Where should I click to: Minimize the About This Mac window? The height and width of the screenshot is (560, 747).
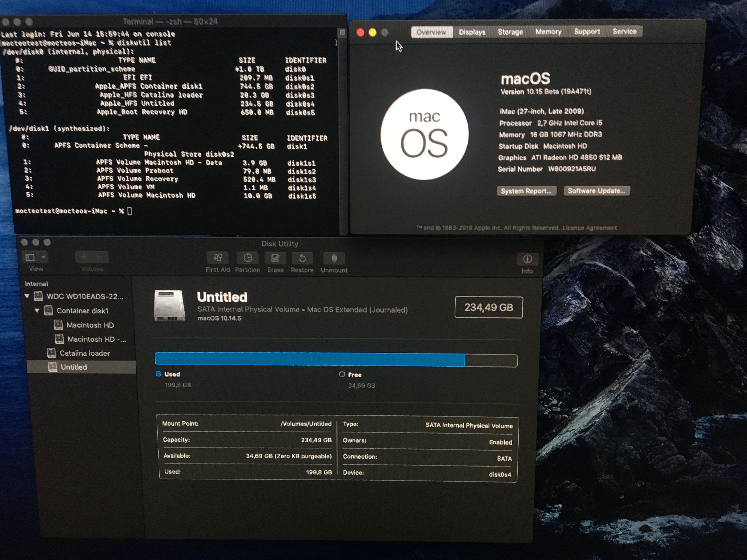click(373, 32)
